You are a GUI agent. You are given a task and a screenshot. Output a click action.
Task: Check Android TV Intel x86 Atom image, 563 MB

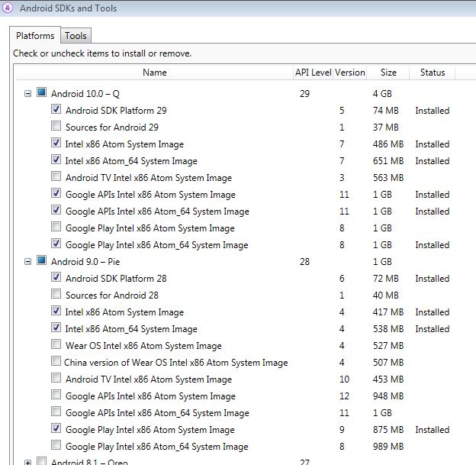coord(56,176)
